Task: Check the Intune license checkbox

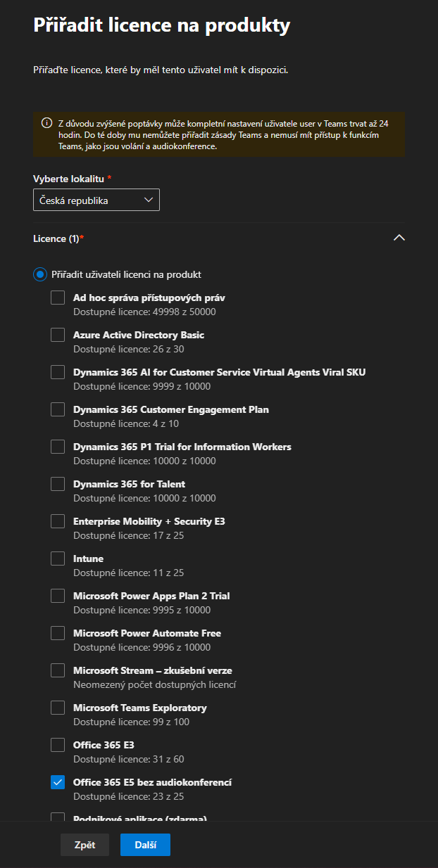Action: coord(58,559)
